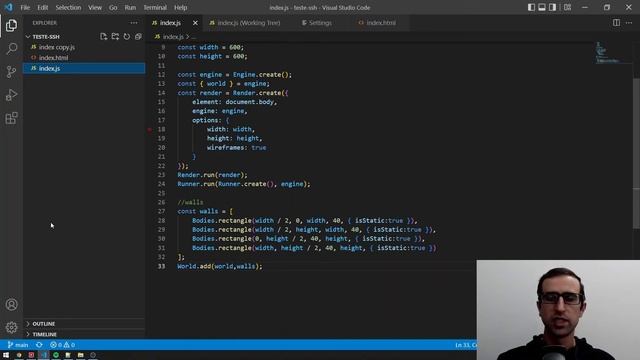Click the folder icon in Windows taskbar

coord(80,355)
